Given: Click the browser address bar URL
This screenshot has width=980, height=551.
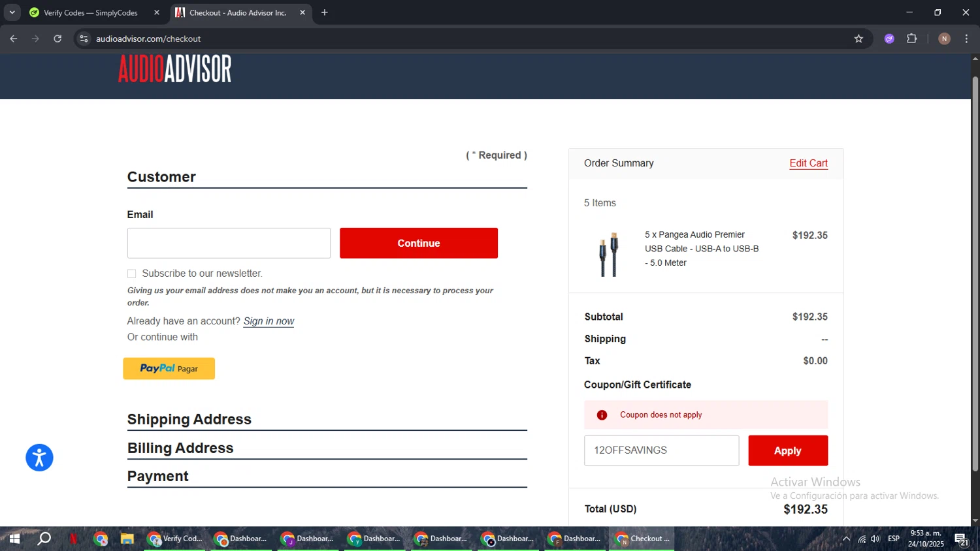Looking at the screenshot, I should click(x=148, y=39).
